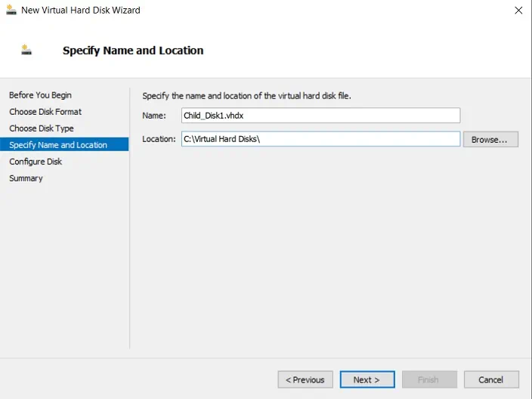This screenshot has height=399, width=532.
Task: Cancel the virtual hard disk wizard
Action: tap(490, 379)
